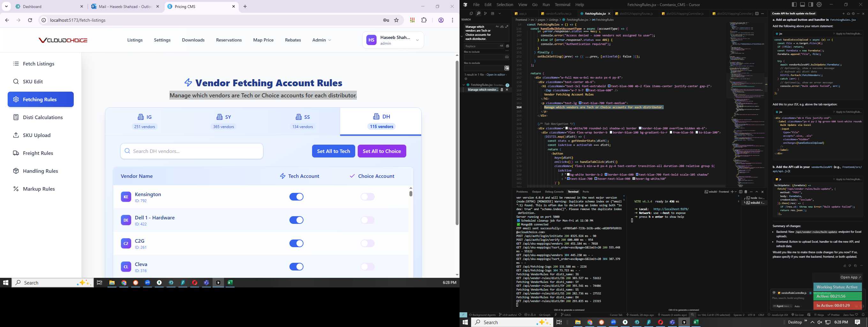Select the DH distributor tab

click(x=381, y=121)
